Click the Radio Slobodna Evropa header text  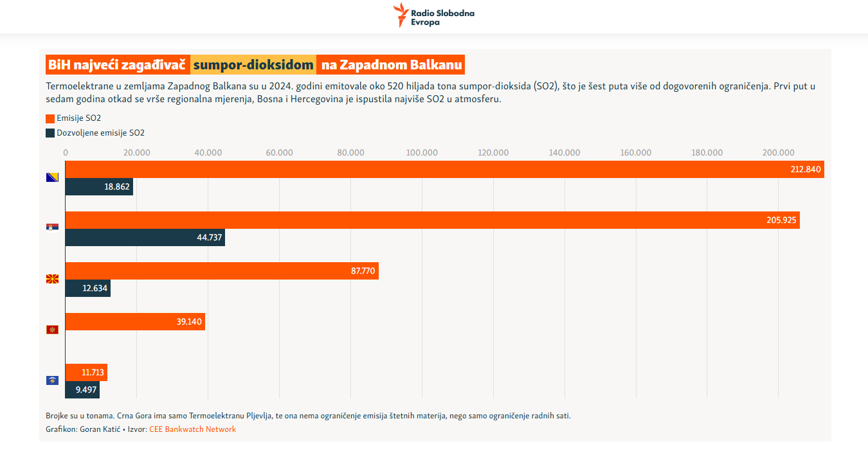click(443, 17)
